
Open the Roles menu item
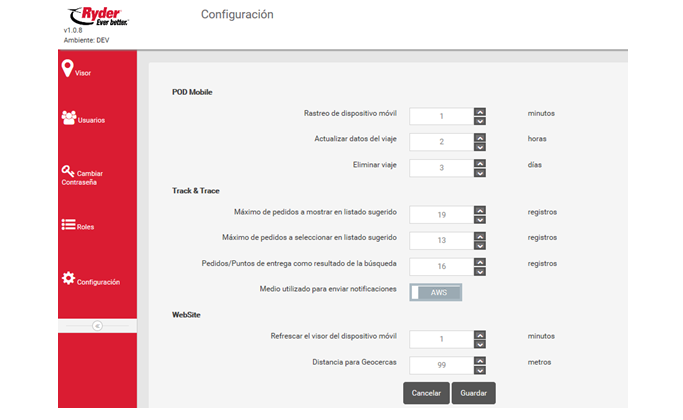coord(85,228)
